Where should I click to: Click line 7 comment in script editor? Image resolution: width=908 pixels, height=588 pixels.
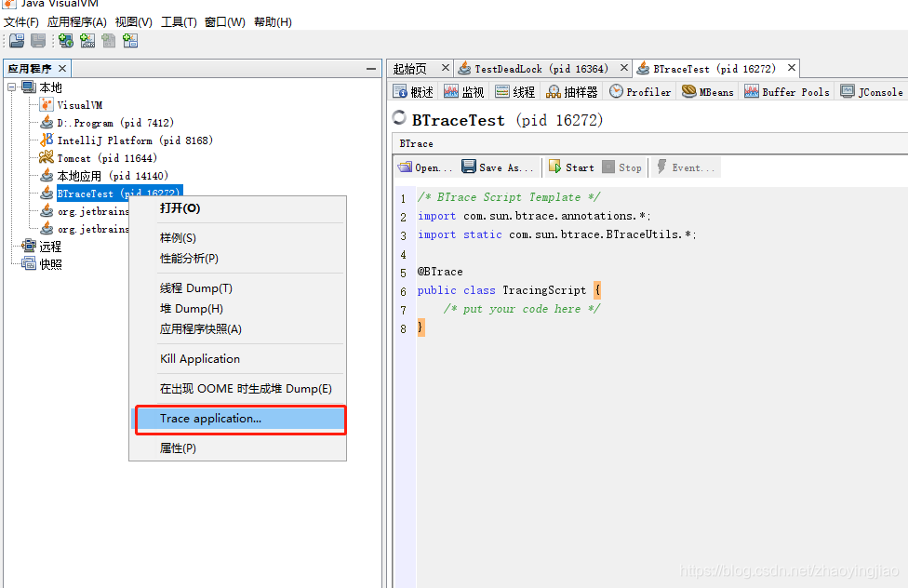click(522, 309)
